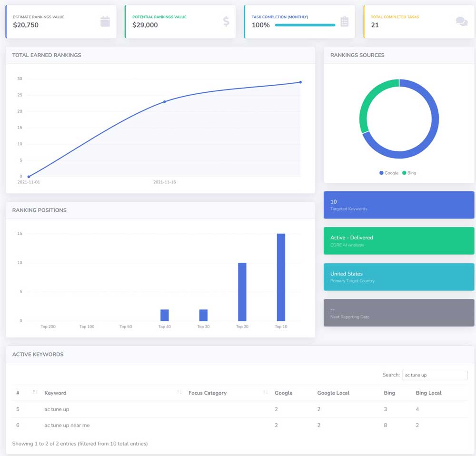
Task: Toggle Bing series in donut legend
Action: pyautogui.click(x=409, y=173)
